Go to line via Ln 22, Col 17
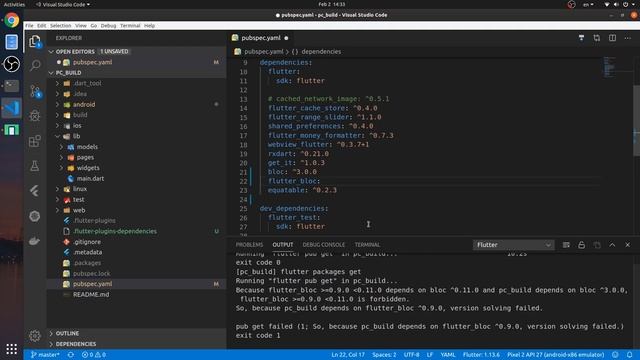The height and width of the screenshot is (360, 640). [348, 355]
